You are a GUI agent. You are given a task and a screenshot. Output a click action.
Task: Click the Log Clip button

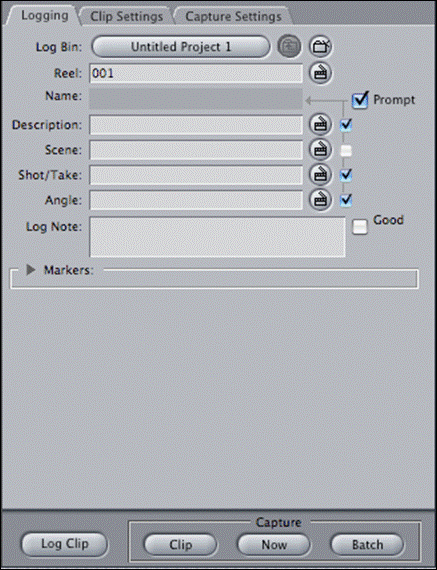(65, 544)
